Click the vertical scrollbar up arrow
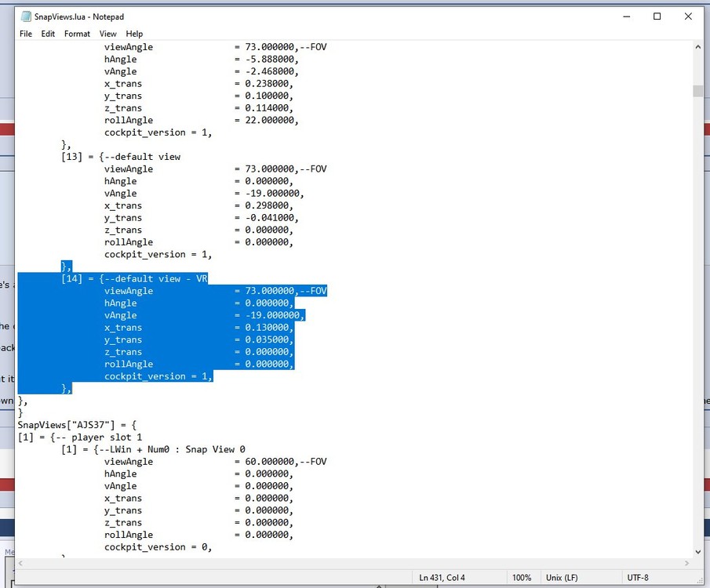 coord(697,46)
